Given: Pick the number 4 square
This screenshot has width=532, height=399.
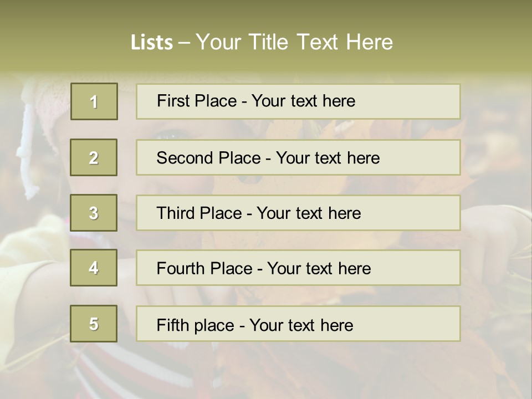Looking at the screenshot, I should click(94, 268).
